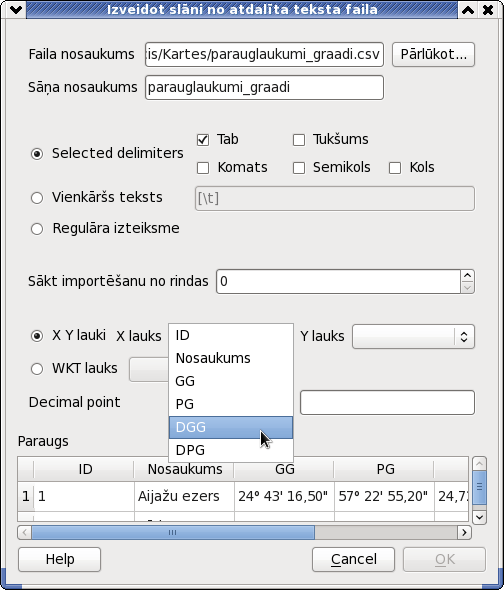Select the Regulāra izteiksme radio button
Screen dimensions: 504x590
pos(37,229)
